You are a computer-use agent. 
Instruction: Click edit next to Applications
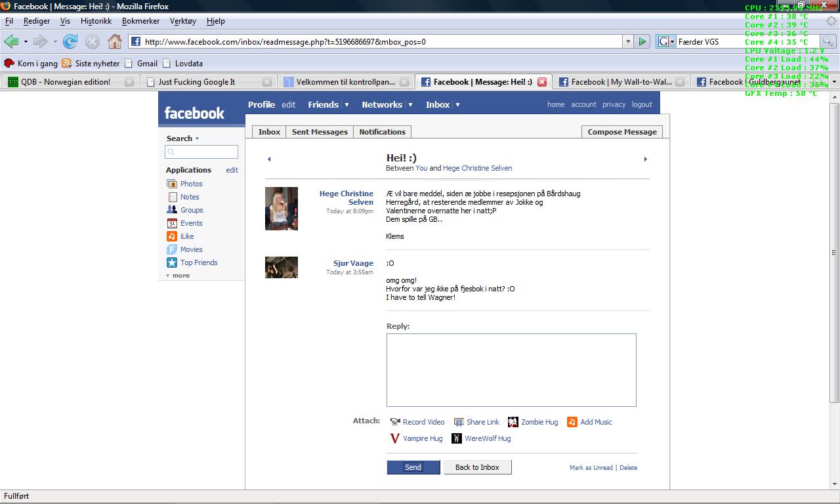[232, 170]
